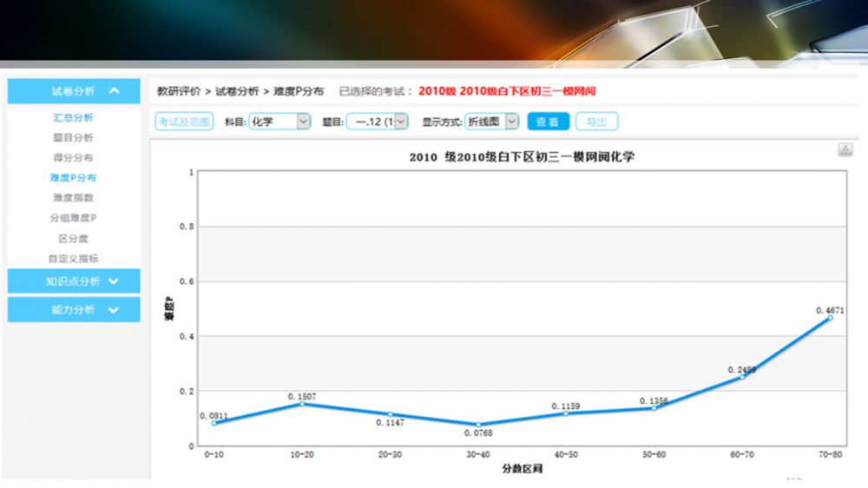This screenshot has width=868, height=488.
Task: Open 题目分析 from the sidebar
Action: coord(73,137)
